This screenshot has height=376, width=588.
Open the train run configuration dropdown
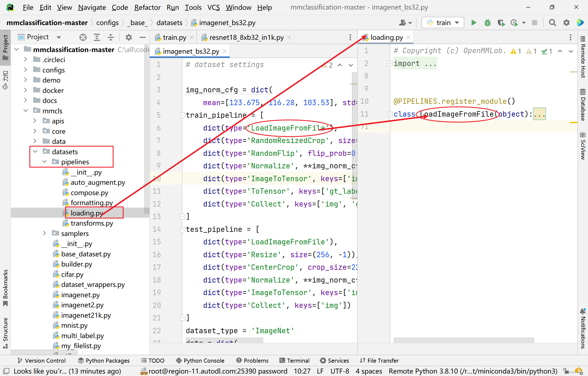(443, 23)
